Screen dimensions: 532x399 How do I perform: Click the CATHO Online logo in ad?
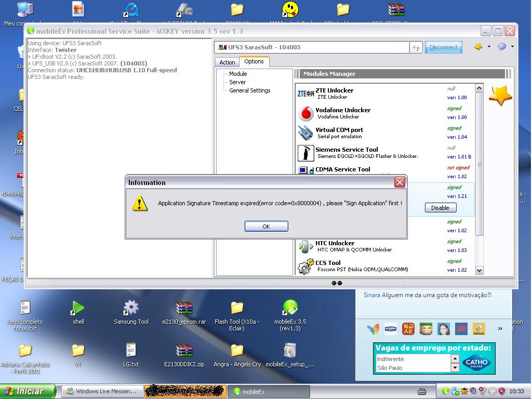pyautogui.click(x=476, y=363)
